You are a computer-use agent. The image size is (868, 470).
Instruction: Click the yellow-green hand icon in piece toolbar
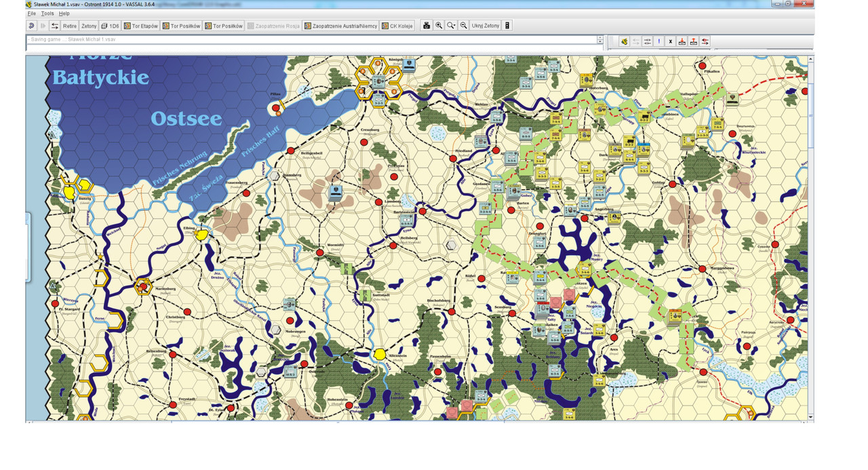point(625,41)
